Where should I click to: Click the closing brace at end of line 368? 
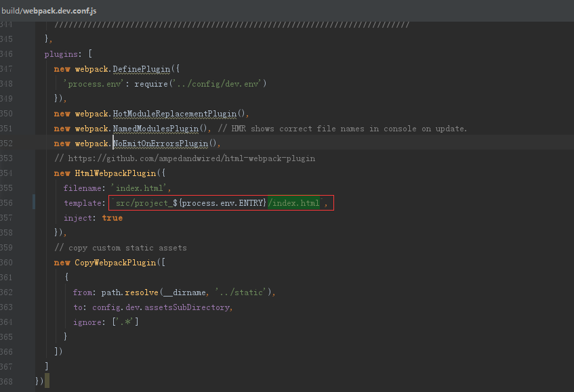click(37, 381)
